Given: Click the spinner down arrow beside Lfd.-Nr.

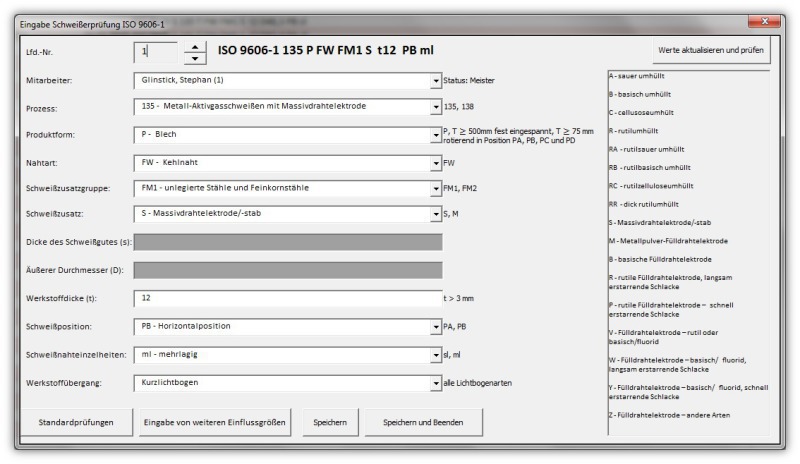Looking at the screenshot, I should pos(196,58).
